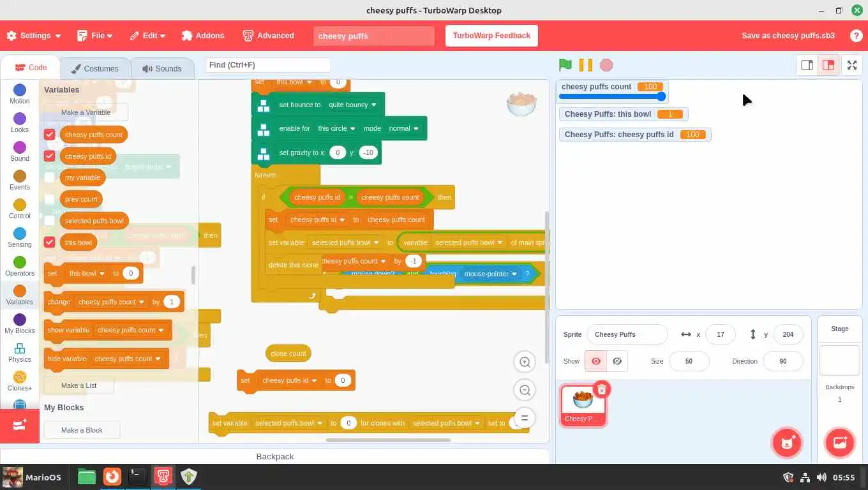Stop the project with the red stop icon
The height and width of the screenshot is (490, 868).
click(606, 65)
